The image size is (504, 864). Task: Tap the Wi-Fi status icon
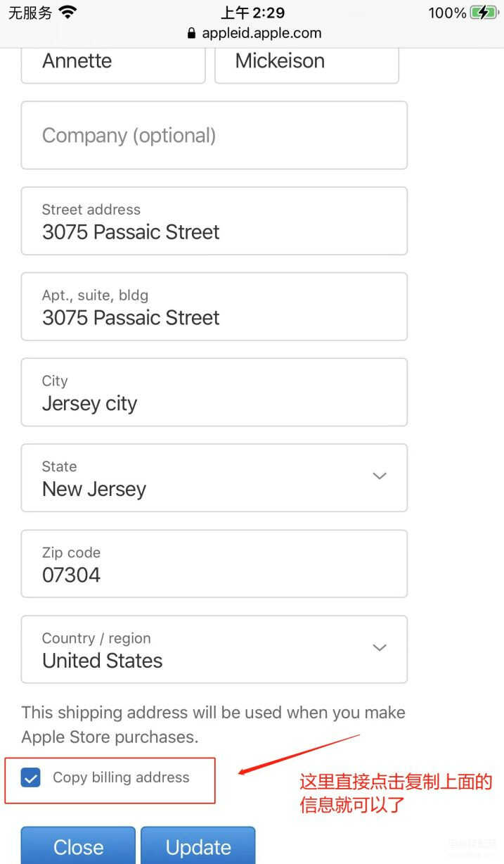tap(68, 12)
